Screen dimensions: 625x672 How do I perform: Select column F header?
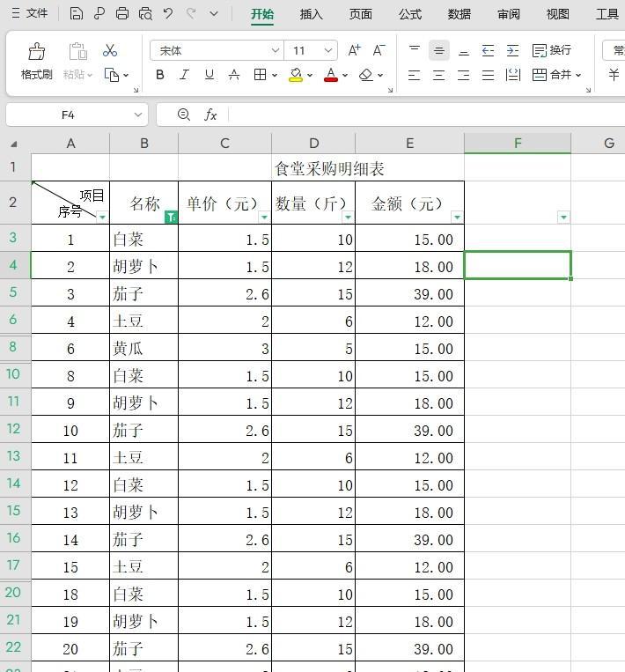point(518,144)
